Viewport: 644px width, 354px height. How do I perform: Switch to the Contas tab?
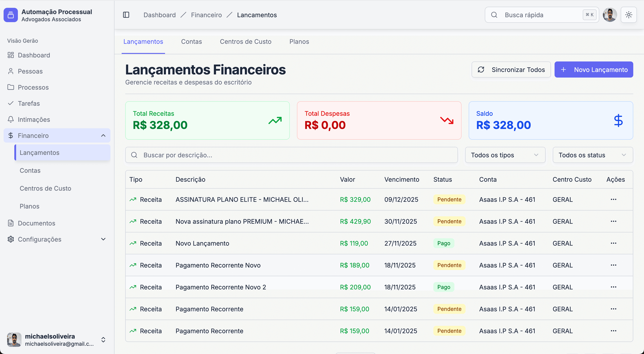191,42
